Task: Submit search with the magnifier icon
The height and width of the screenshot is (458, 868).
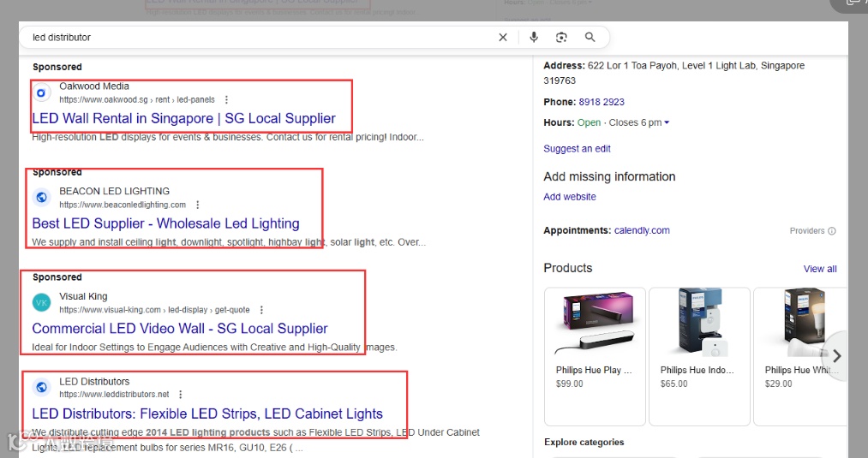Action: coord(590,37)
